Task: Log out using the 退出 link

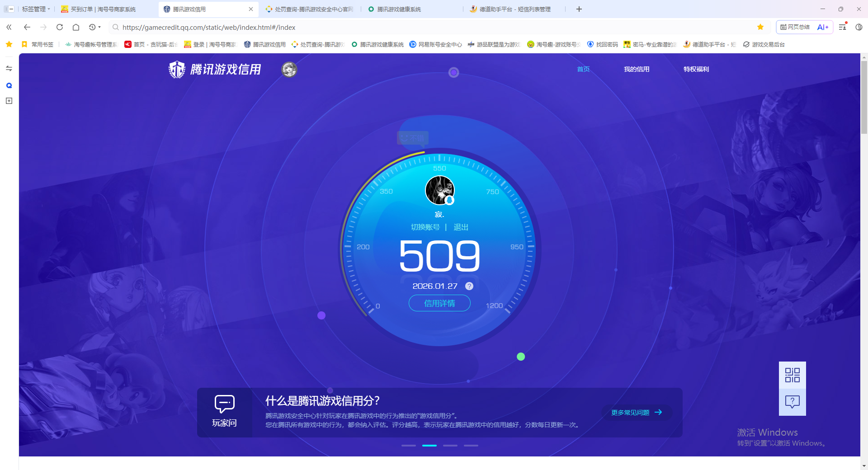Action: pos(460,227)
